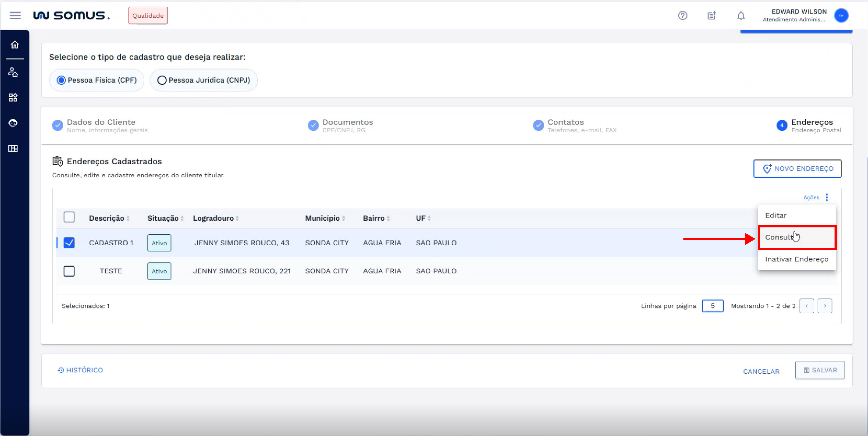Viewport: 868px width, 436px height.
Task: Choose Editar from the actions menu
Action: 776,216
